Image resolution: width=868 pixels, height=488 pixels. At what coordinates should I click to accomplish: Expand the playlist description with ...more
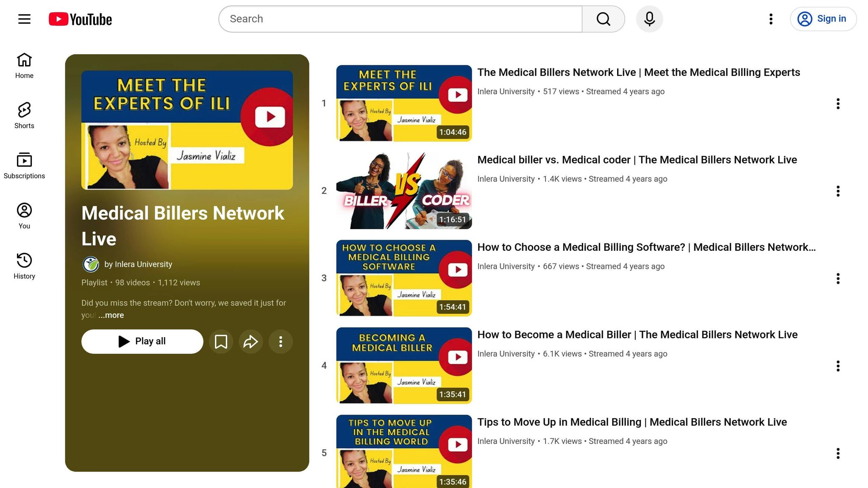pos(111,315)
